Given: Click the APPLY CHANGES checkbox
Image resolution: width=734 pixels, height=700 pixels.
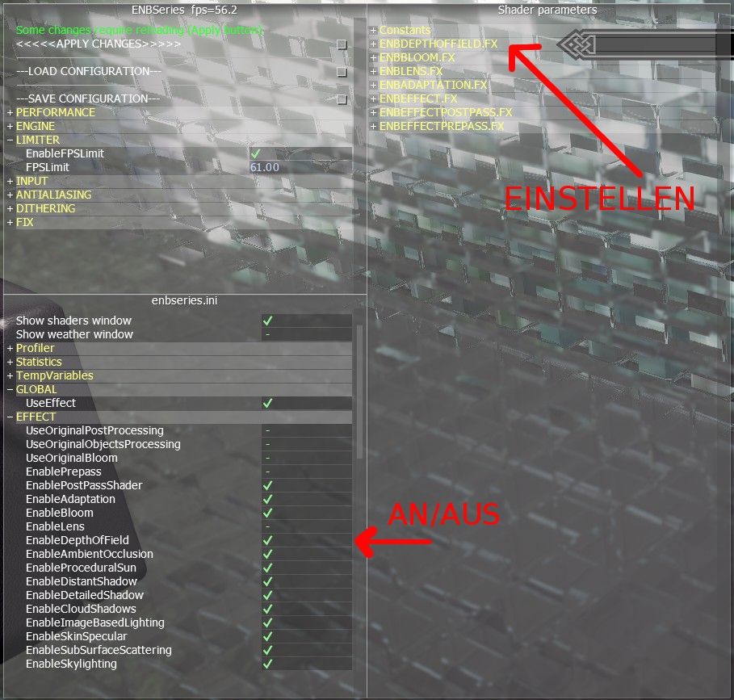Looking at the screenshot, I should pos(342,44).
